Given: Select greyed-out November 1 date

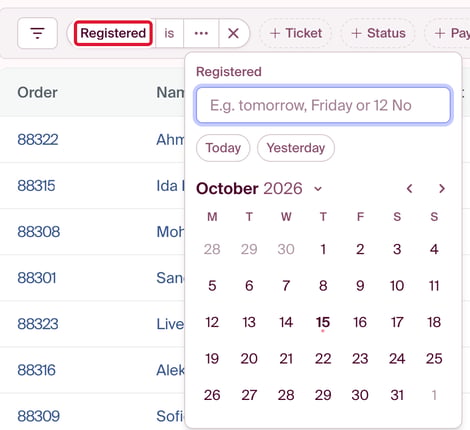Looking at the screenshot, I should tap(434, 395).
